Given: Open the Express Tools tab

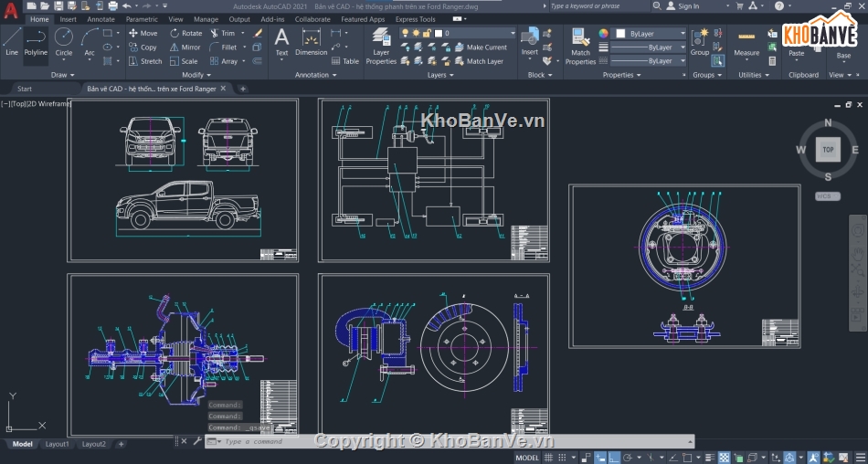Looking at the screenshot, I should point(415,19).
